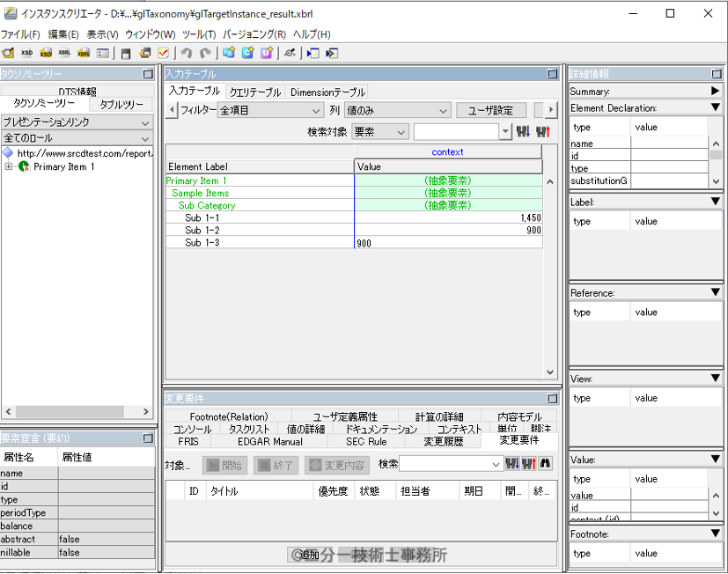Click the eye preview toolbar icon
This screenshot has height=574, width=728.
click(x=290, y=53)
